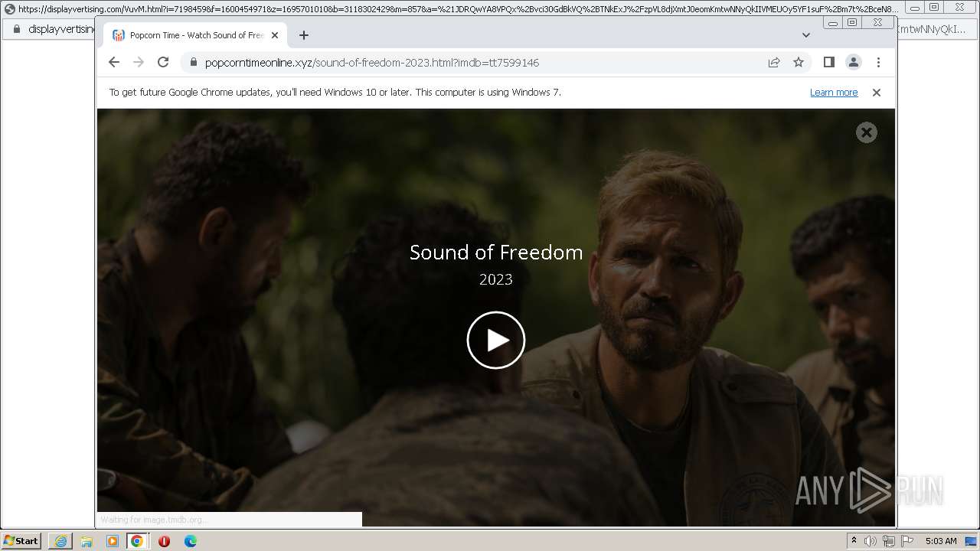Show hidden tray icons
980x551 pixels.
(x=854, y=541)
